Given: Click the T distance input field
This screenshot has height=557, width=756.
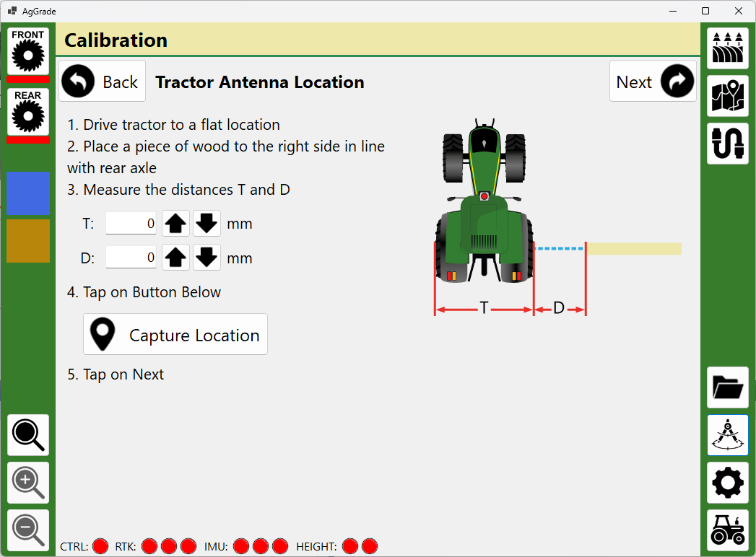Looking at the screenshot, I should click(x=131, y=224).
